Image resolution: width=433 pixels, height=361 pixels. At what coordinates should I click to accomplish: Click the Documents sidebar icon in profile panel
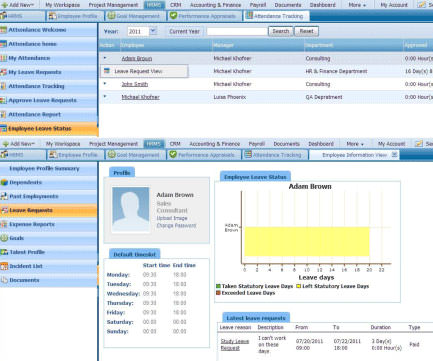[x=4, y=280]
